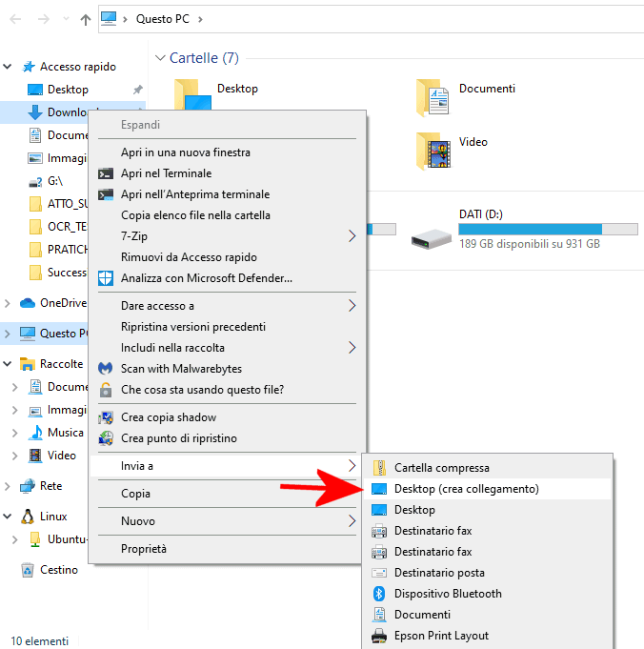Select OneDrive cloud icon
The image size is (644, 649).
28,303
